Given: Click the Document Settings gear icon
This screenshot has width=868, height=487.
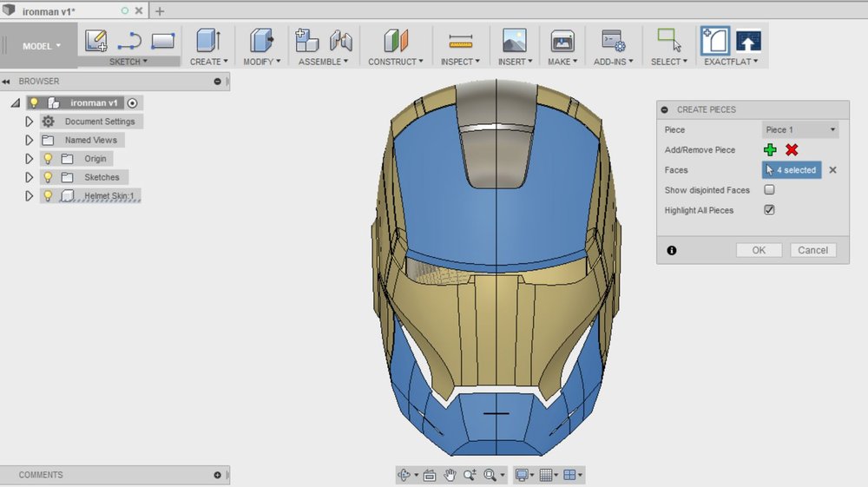Looking at the screenshot, I should point(48,122).
